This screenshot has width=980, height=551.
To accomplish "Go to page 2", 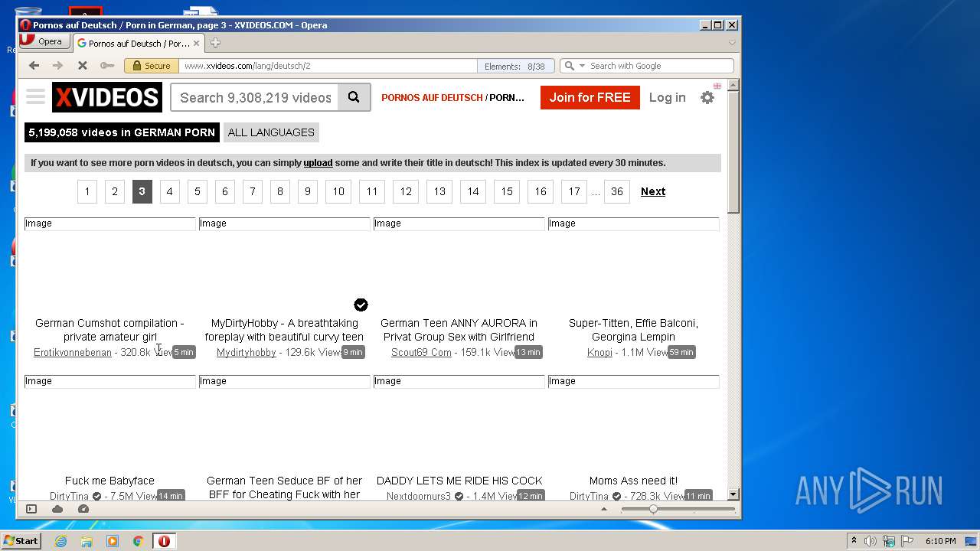I will (x=115, y=191).
